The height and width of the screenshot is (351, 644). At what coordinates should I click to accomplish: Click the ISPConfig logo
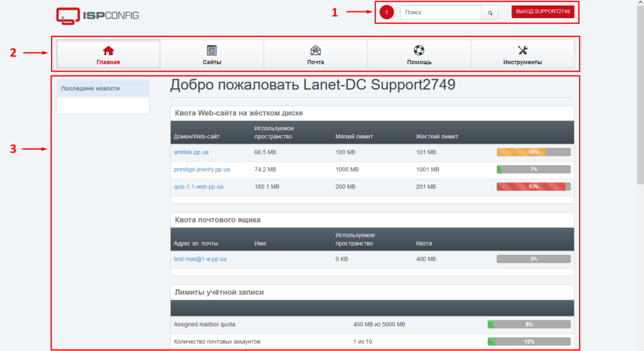[97, 14]
